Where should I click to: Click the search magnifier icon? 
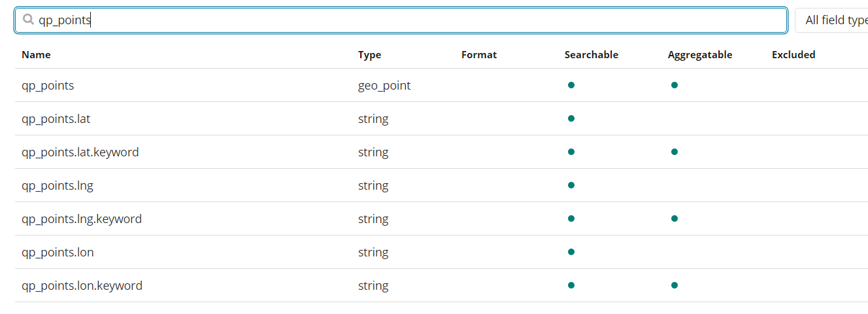coord(28,20)
